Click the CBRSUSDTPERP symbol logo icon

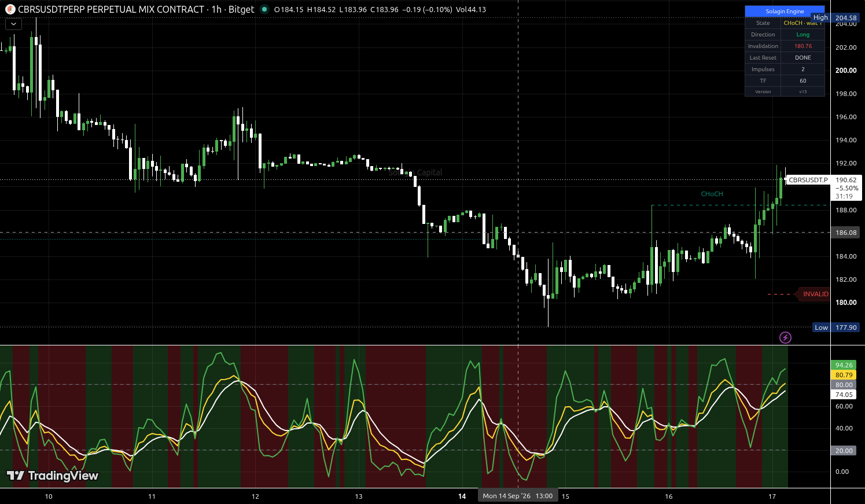10,9
